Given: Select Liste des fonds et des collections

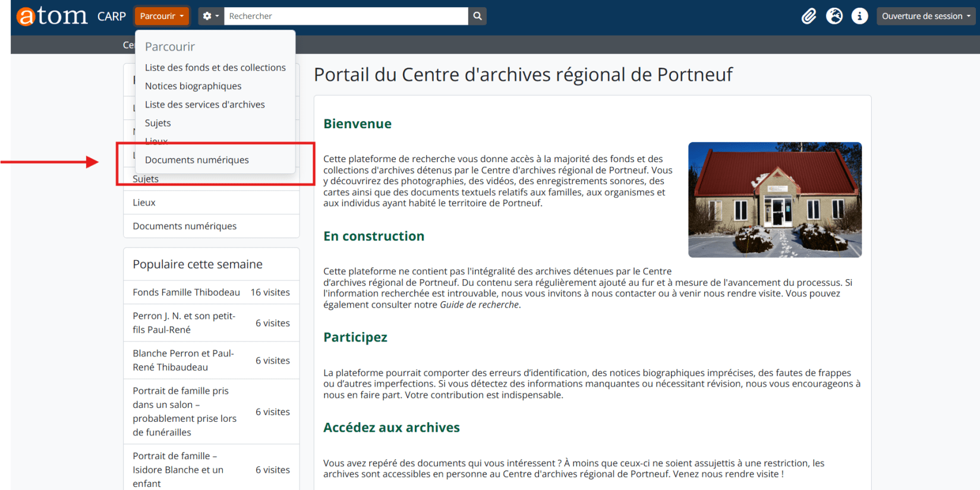Looking at the screenshot, I should [215, 68].
